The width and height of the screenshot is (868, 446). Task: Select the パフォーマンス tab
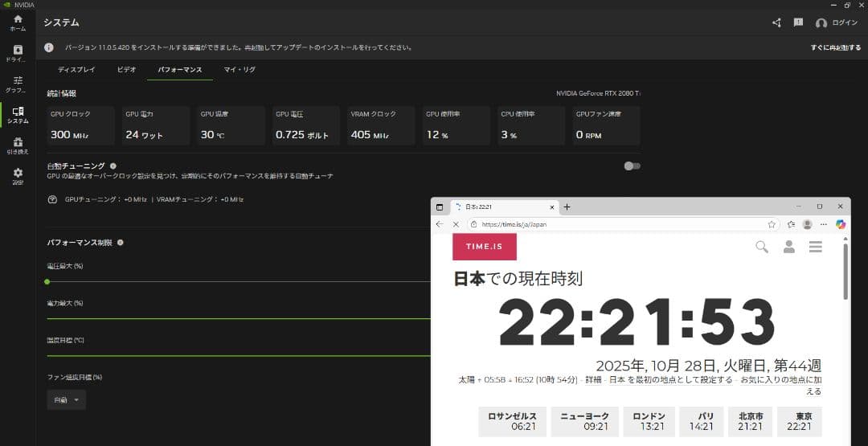point(180,70)
